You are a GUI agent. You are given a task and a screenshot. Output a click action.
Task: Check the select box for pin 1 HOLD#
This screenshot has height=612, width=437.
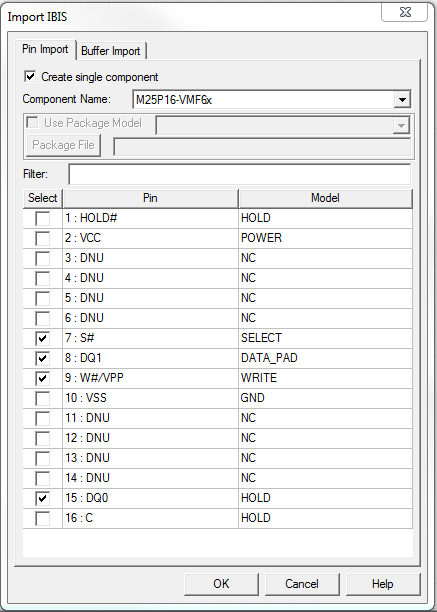[x=43, y=218]
